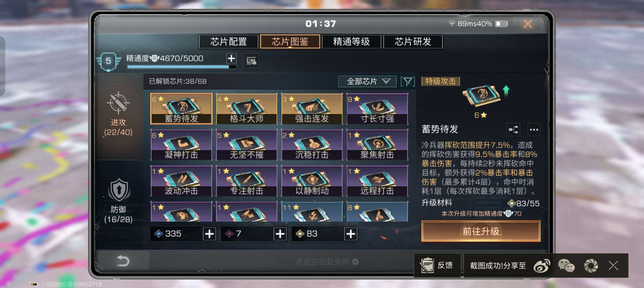This screenshot has width=644, height=288.
Task: Open the 反馈 feedback button
Action: pos(437,265)
